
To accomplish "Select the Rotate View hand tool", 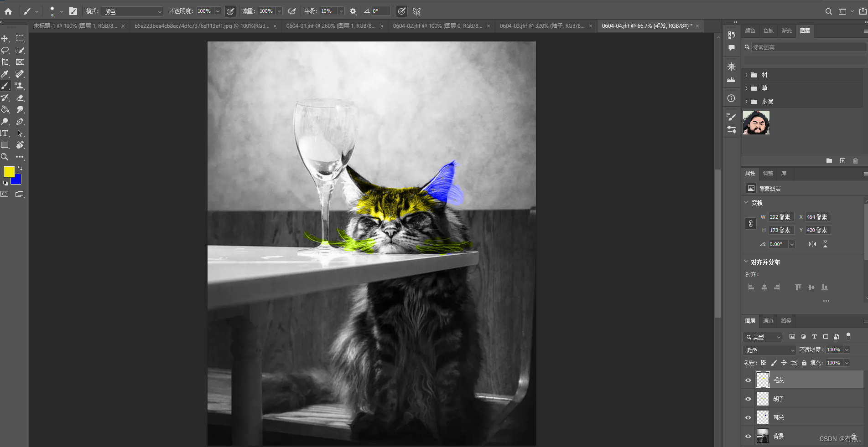I will point(20,145).
